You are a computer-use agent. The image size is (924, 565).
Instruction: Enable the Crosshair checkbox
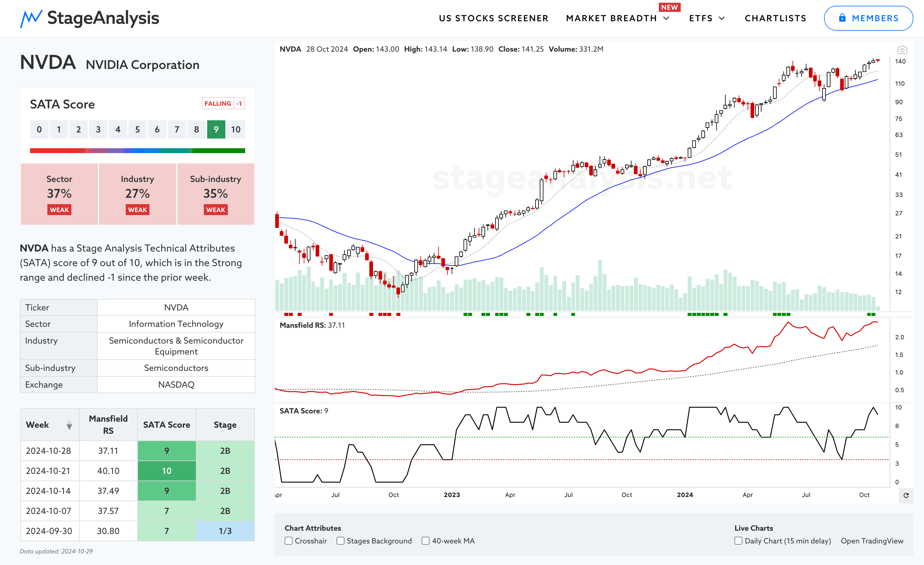288,541
